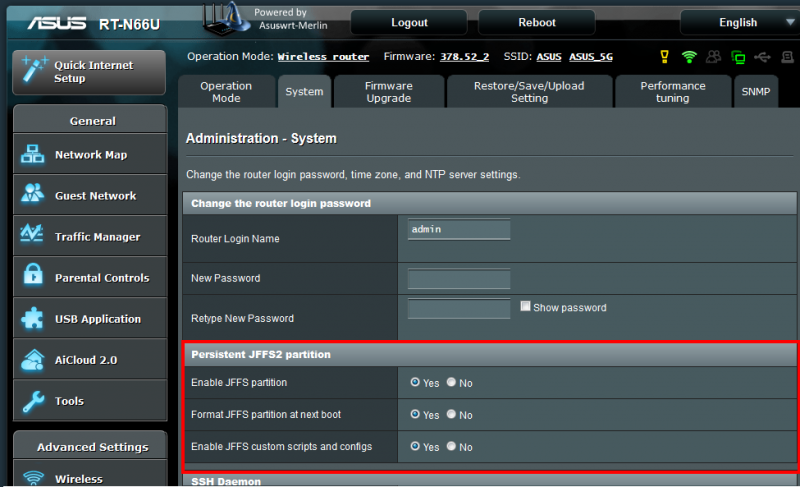Click the guest network users status icon
This screenshot has width=800, height=487.
click(x=714, y=57)
